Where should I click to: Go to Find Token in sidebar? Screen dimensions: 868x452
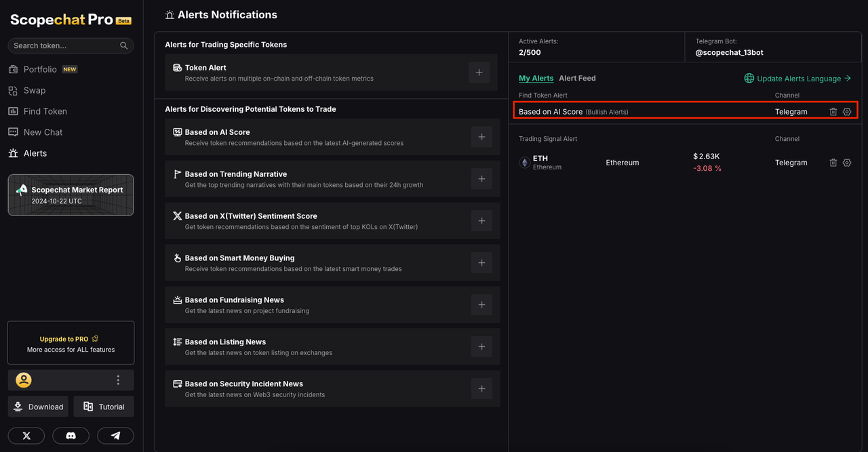[x=45, y=111]
